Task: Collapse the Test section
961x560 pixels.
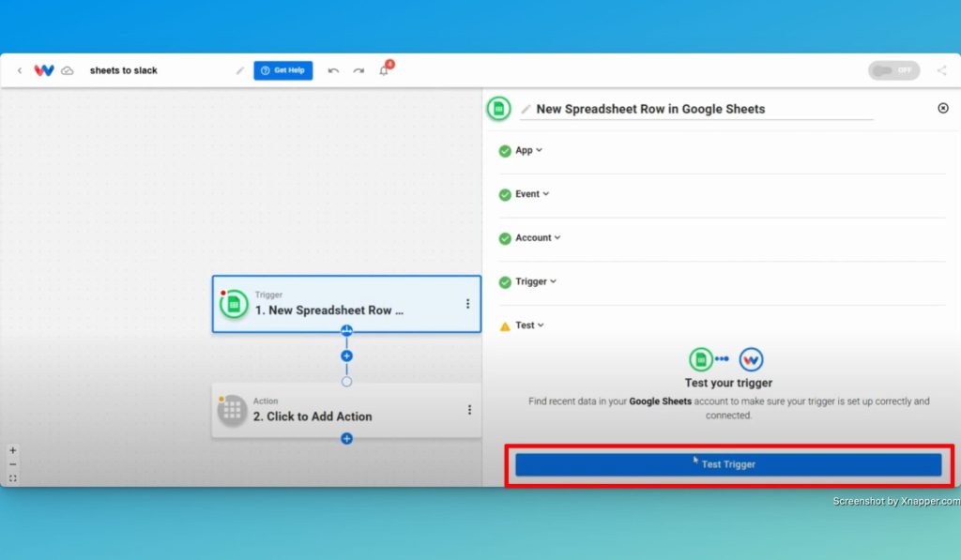Action: click(x=529, y=325)
